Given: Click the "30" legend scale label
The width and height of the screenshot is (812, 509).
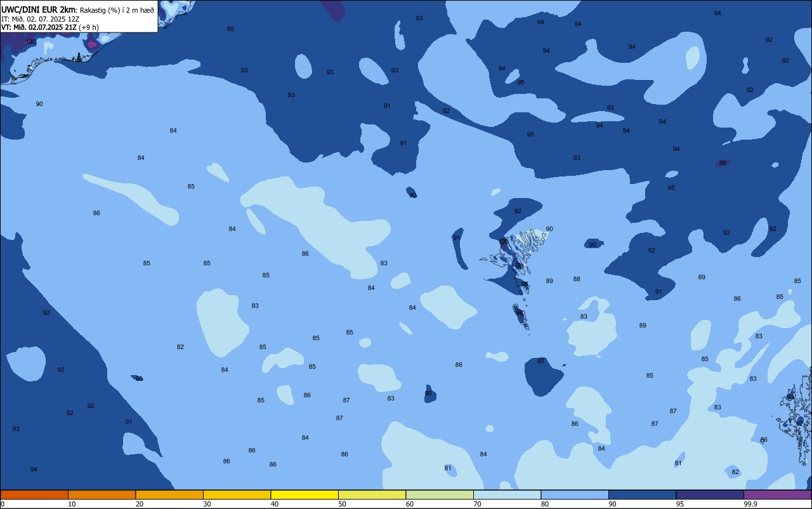Looking at the screenshot, I should pos(207,504).
